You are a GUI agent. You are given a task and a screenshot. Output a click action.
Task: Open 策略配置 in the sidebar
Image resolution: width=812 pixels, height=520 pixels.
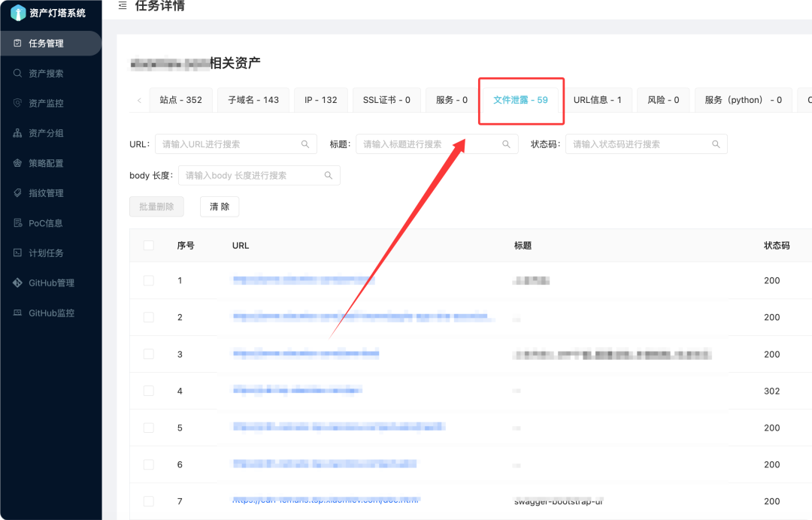[51, 164]
